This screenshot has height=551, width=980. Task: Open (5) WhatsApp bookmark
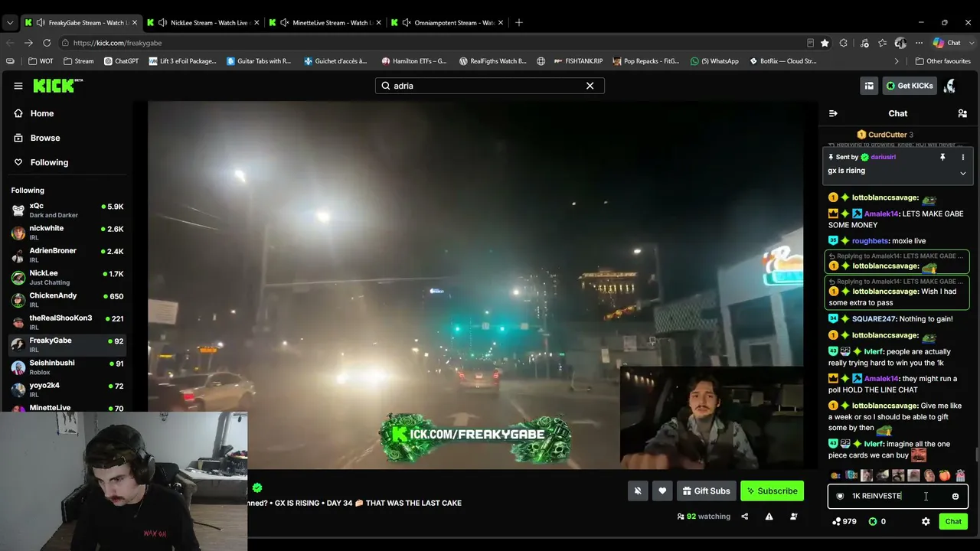tap(714, 61)
